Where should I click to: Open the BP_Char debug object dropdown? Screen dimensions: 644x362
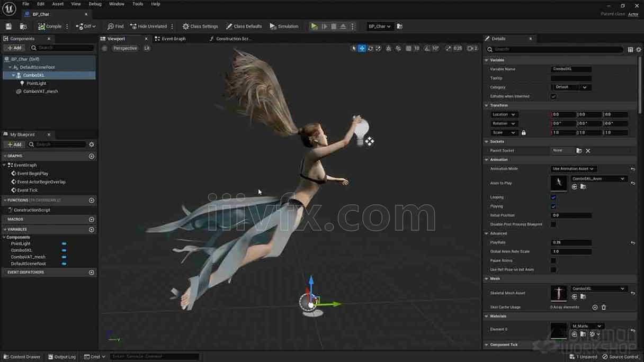[x=380, y=26]
